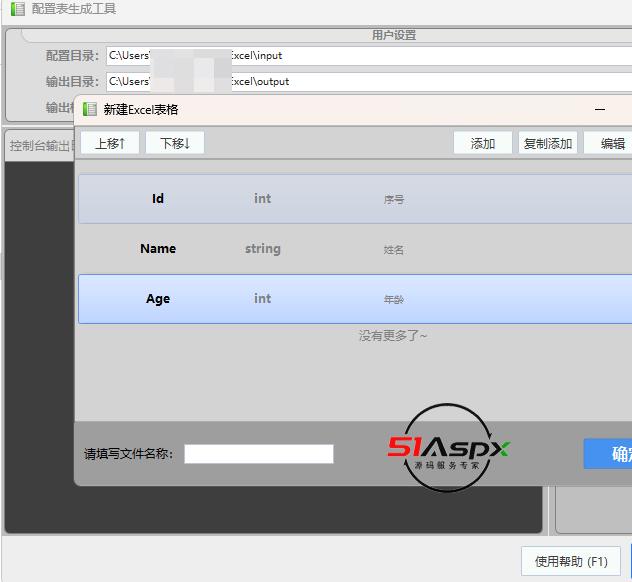Click the 输出目录 label in main window
The image size is (632, 582).
(72, 81)
